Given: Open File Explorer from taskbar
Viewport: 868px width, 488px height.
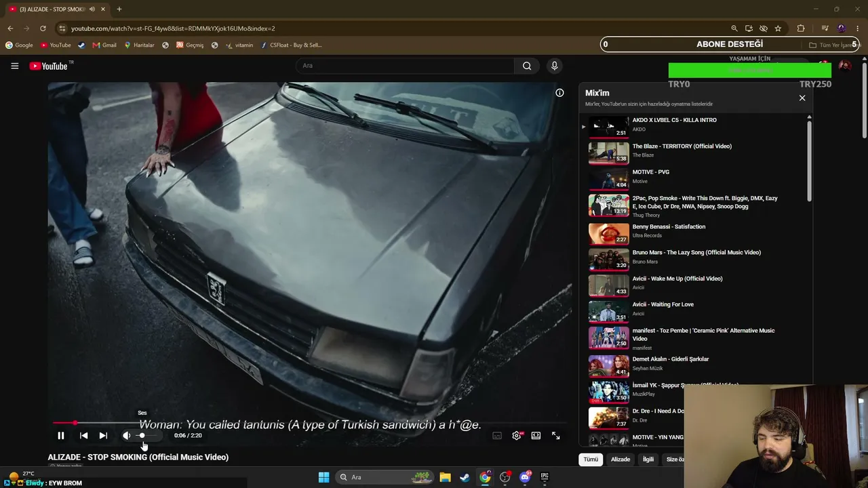Looking at the screenshot, I should pyautogui.click(x=445, y=477).
